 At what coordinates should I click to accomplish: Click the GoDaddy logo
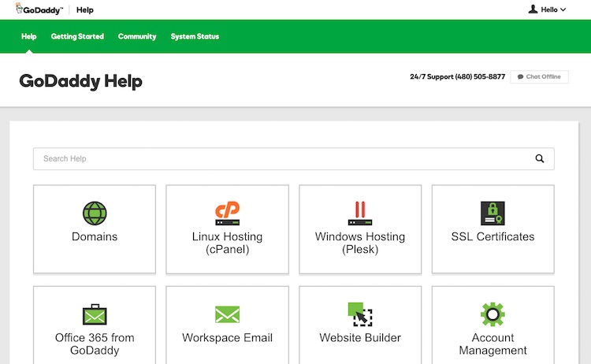pyautogui.click(x=39, y=9)
